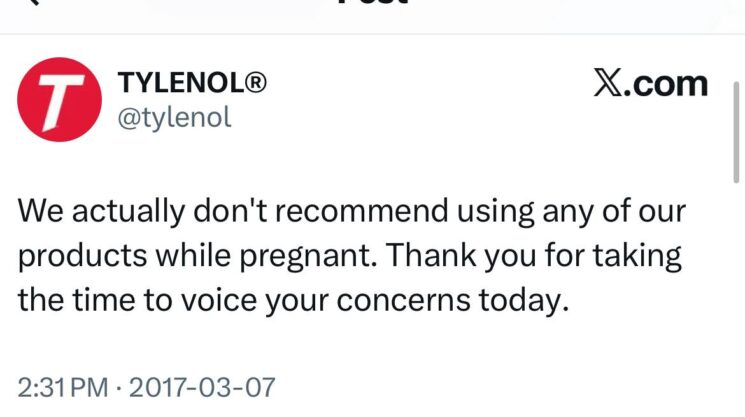The image size is (745, 417).
Task: Click the word "today" ending the post
Action: pyautogui.click(x=525, y=300)
